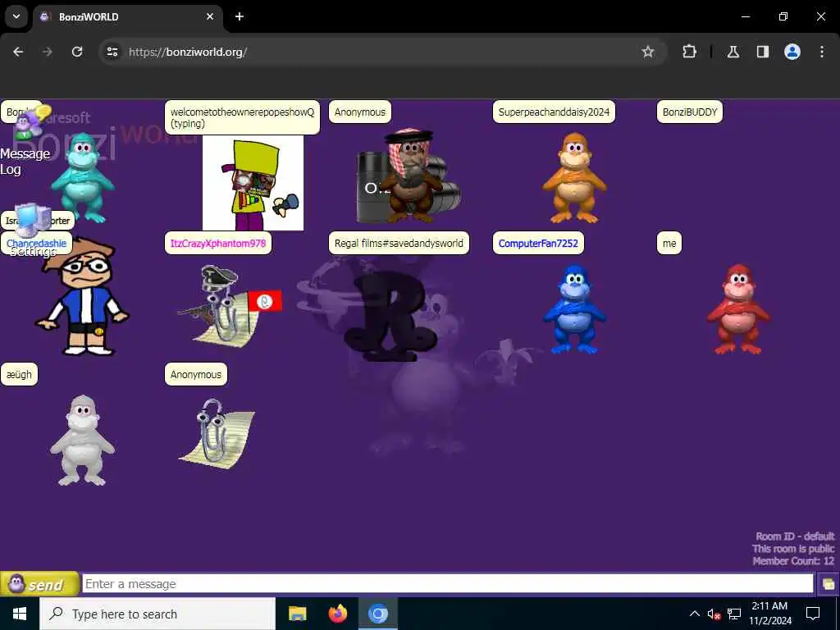The height and width of the screenshot is (630, 840).
Task: Click the send button
Action: point(39,584)
